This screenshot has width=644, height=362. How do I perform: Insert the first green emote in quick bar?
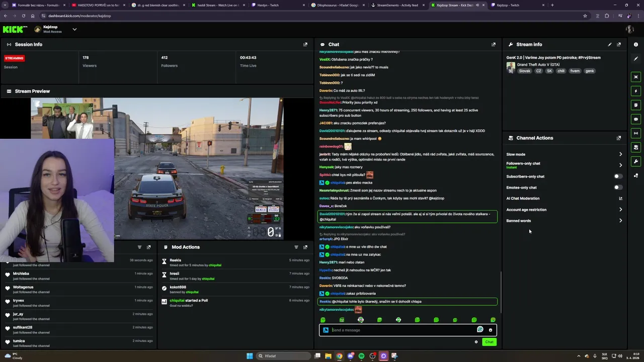pos(323,320)
